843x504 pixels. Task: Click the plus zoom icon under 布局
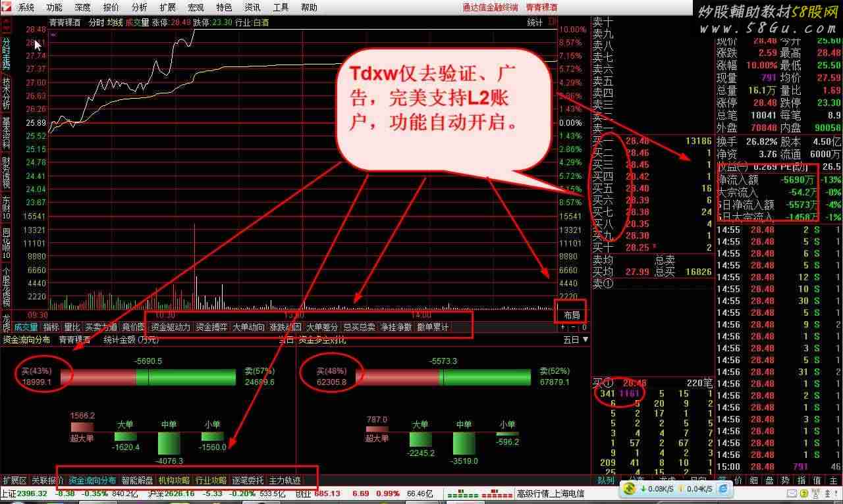pos(563,327)
